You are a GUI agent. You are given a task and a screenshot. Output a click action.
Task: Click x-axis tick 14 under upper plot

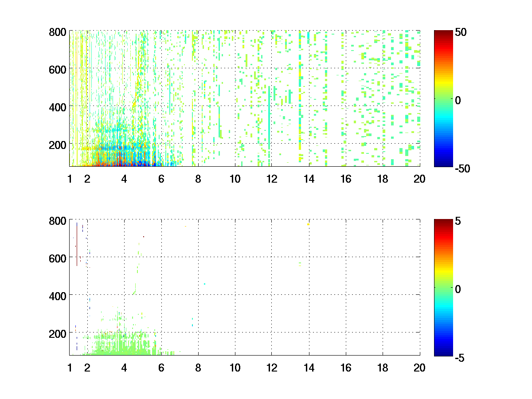tap(309, 179)
